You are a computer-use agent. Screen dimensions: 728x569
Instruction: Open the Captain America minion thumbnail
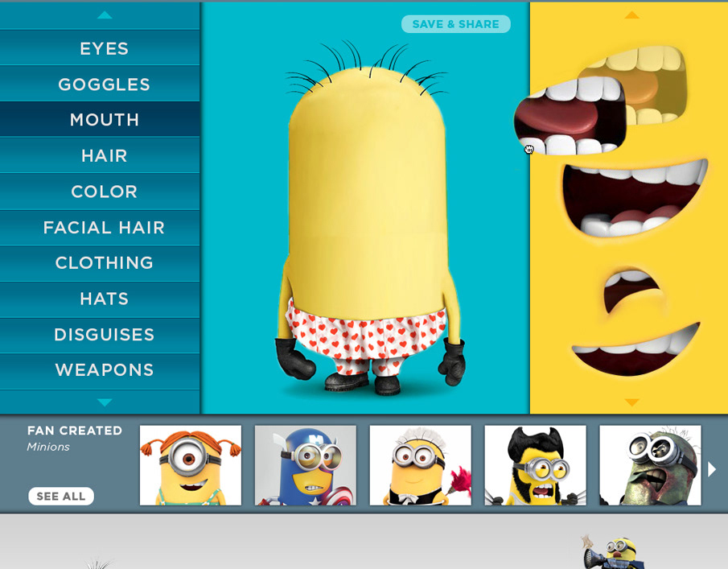(306, 465)
